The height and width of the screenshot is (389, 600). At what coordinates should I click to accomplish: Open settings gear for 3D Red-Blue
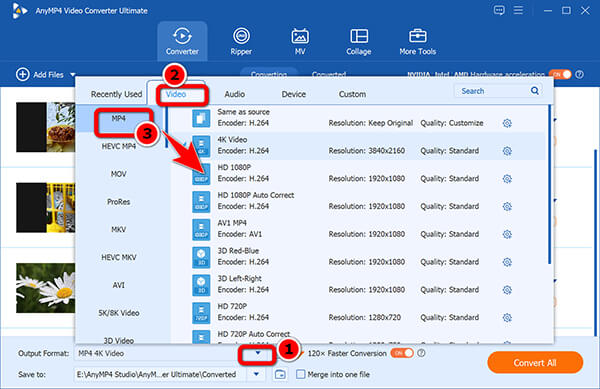tap(507, 262)
